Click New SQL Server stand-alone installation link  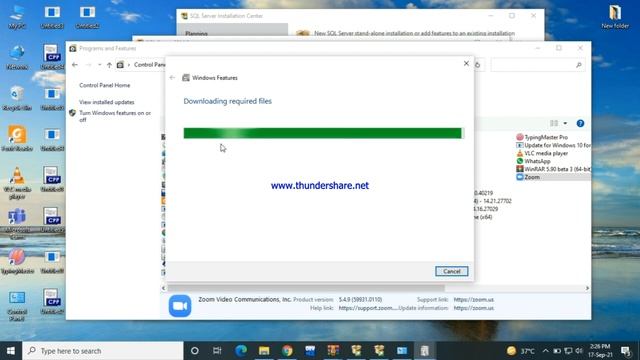(x=414, y=33)
